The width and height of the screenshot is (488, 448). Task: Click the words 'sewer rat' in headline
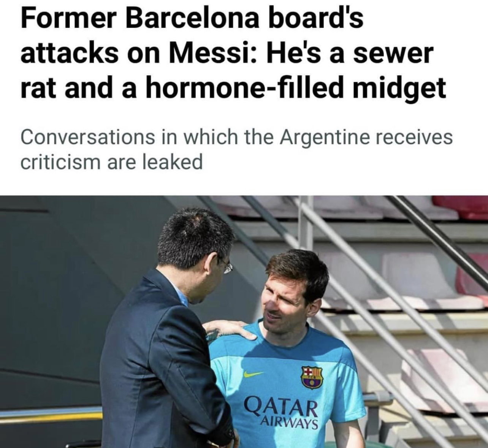(x=227, y=71)
